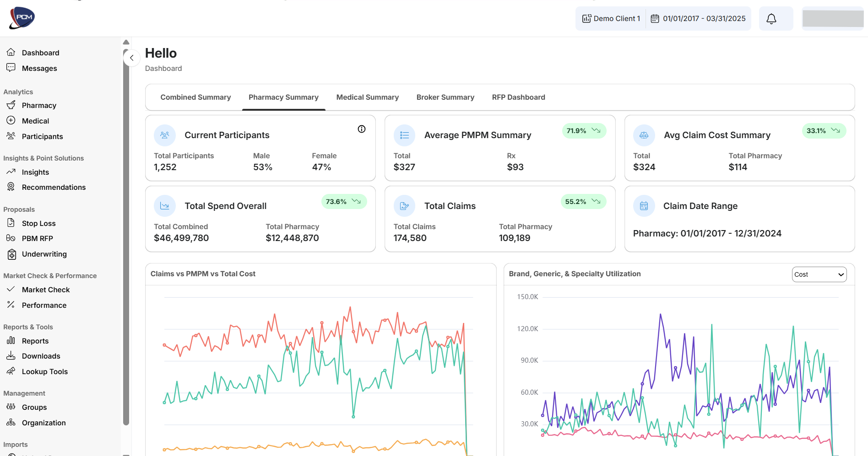
Task: Click the info icon on Current Participants
Action: [x=362, y=129]
